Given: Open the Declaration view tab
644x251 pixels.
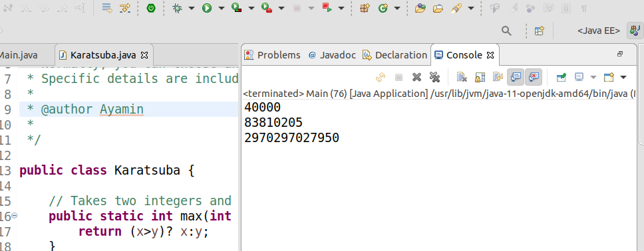Looking at the screenshot, I should [395, 55].
